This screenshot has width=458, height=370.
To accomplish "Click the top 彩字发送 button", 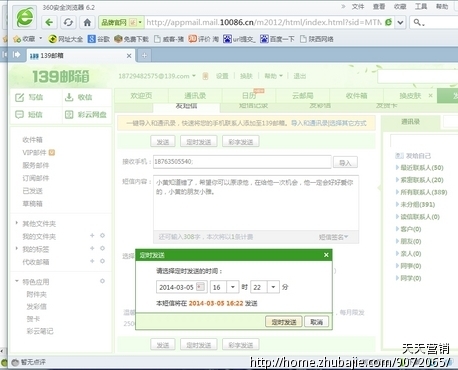I will click(241, 142).
